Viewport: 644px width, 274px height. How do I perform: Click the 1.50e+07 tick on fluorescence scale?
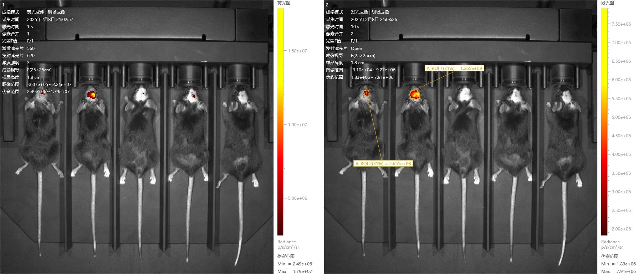(297, 51)
